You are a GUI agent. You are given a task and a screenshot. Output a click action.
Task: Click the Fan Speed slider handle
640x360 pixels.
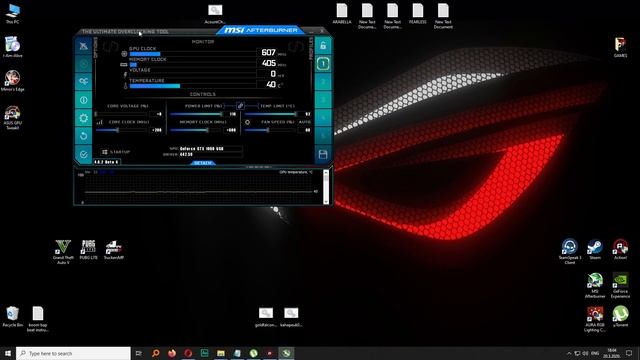268,130
